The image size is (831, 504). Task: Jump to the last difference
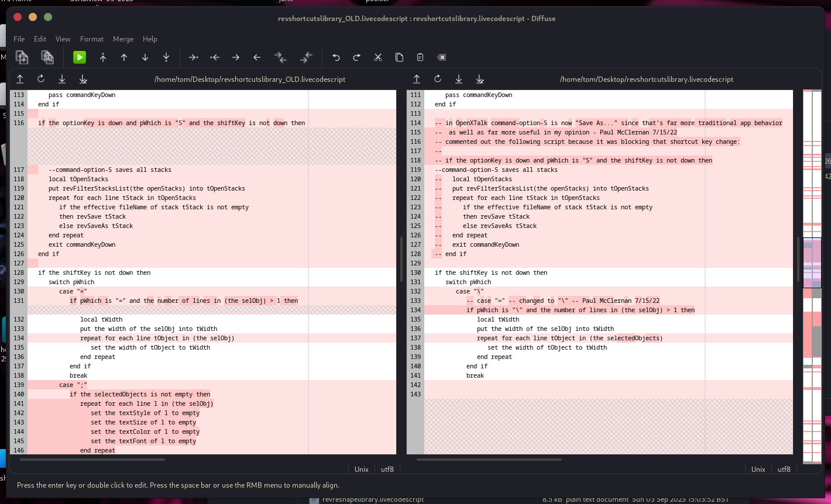[166, 57]
